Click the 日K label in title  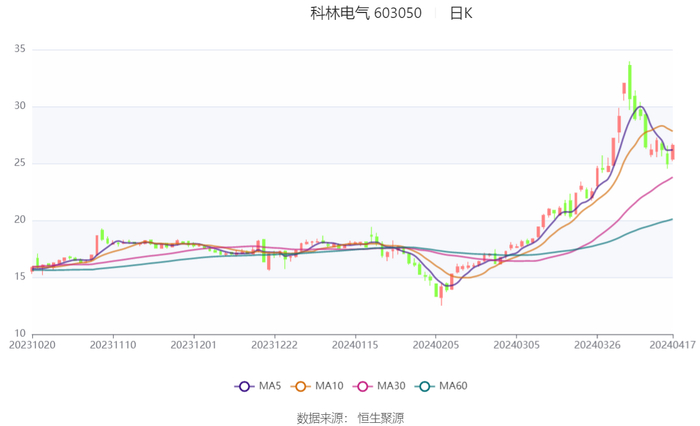461,13
